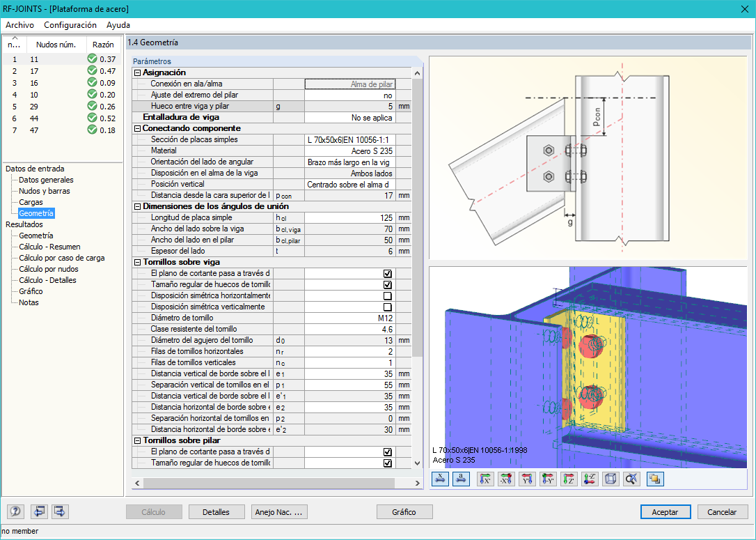Sort by the 'Razón' column header
Screen dimensions: 756x540
[x=103, y=45]
